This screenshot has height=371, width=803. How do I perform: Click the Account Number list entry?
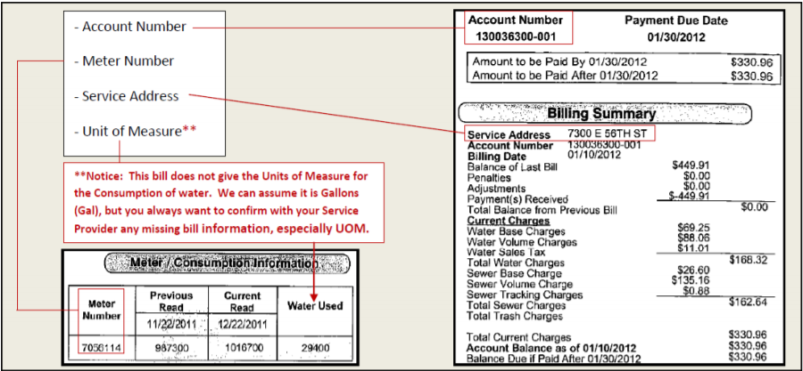[x=130, y=27]
